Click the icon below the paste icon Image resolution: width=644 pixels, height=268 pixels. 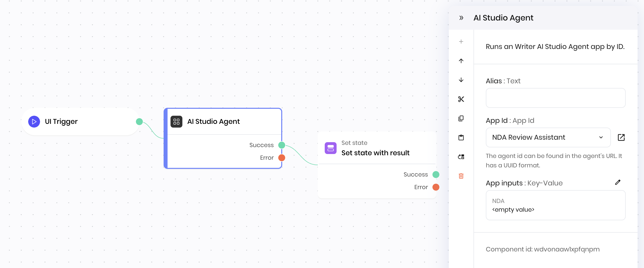point(461,157)
